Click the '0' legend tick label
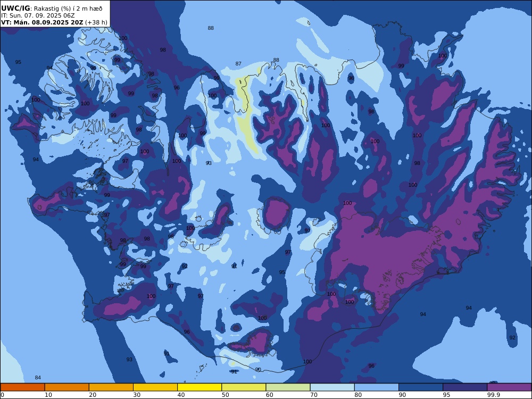Viewport: 532px width, 399px height. (x=2, y=395)
